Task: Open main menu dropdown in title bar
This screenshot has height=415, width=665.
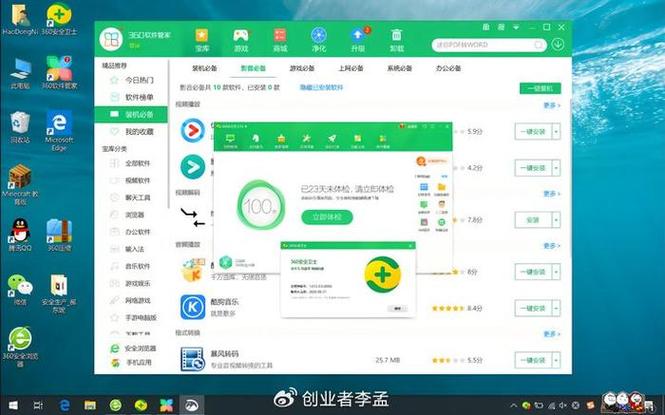Action: tap(516, 27)
